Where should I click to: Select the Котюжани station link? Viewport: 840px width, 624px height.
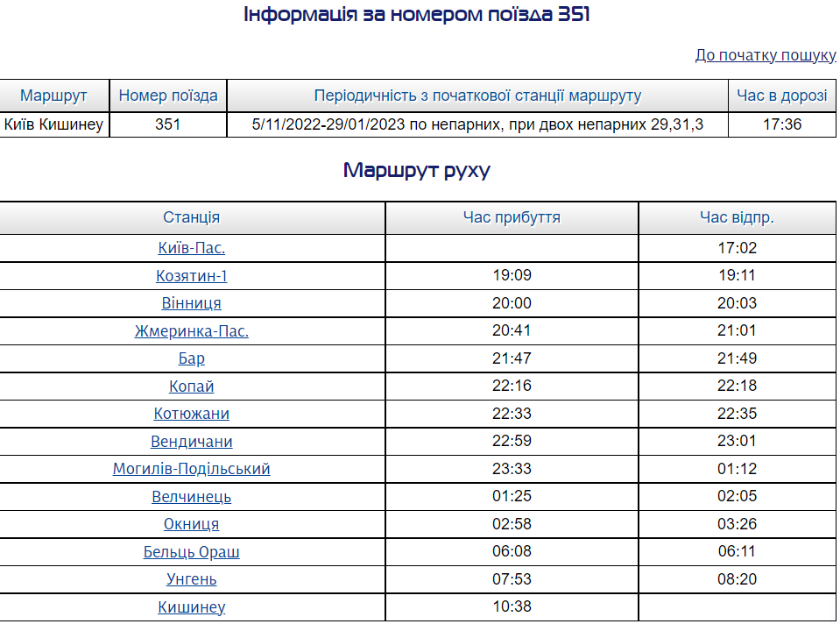192,414
